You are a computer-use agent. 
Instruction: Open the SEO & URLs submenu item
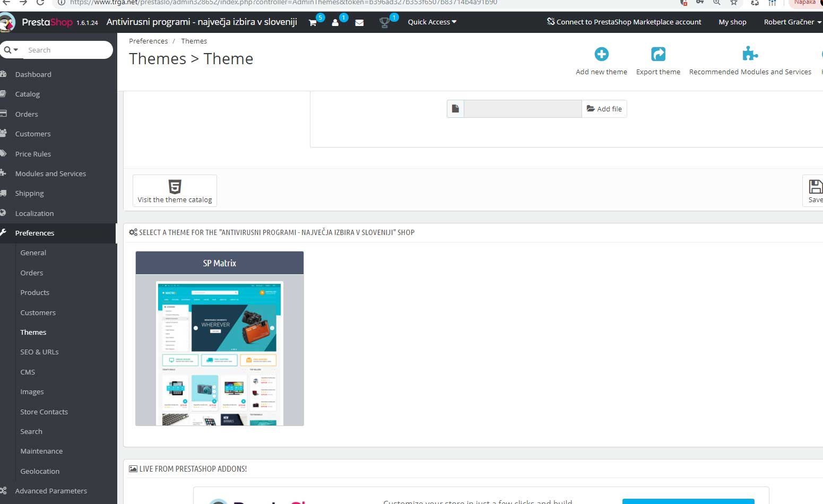click(39, 352)
